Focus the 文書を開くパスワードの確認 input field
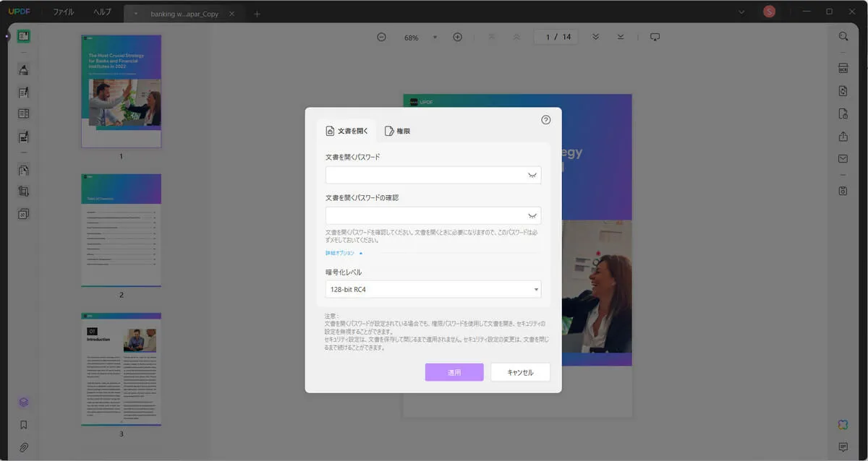This screenshot has width=868, height=461. 433,215
